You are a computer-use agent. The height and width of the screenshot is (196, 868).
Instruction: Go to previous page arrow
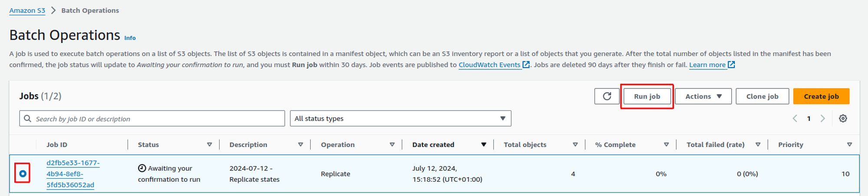click(795, 118)
